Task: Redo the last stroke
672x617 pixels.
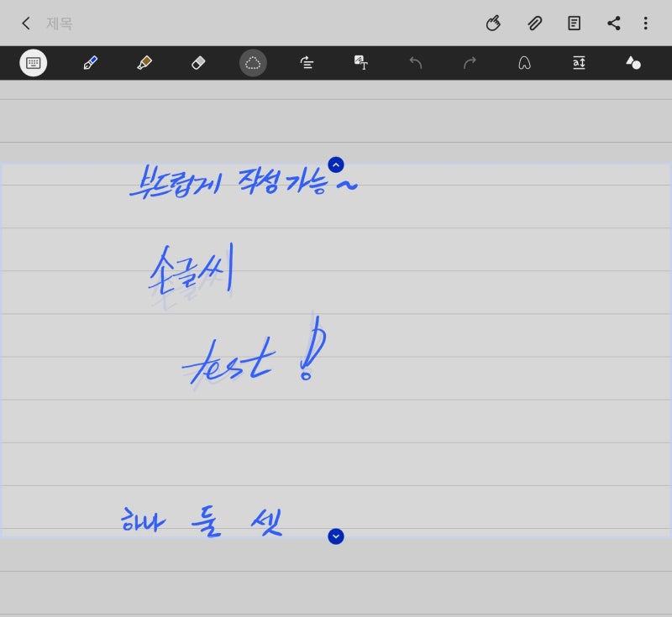Action: [x=470, y=63]
